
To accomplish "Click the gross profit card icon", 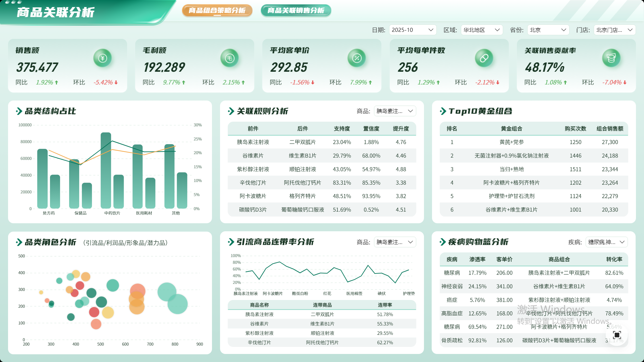I will 229,58.
